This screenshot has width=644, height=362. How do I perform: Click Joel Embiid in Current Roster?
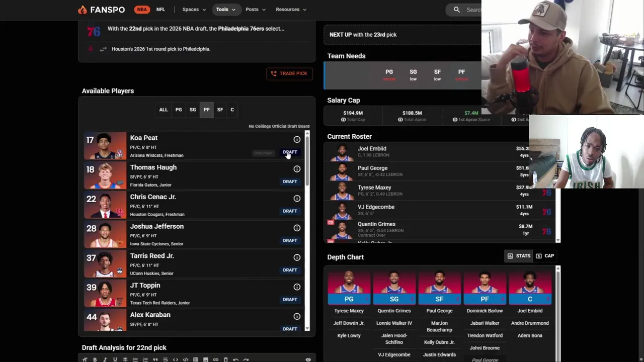click(372, 149)
